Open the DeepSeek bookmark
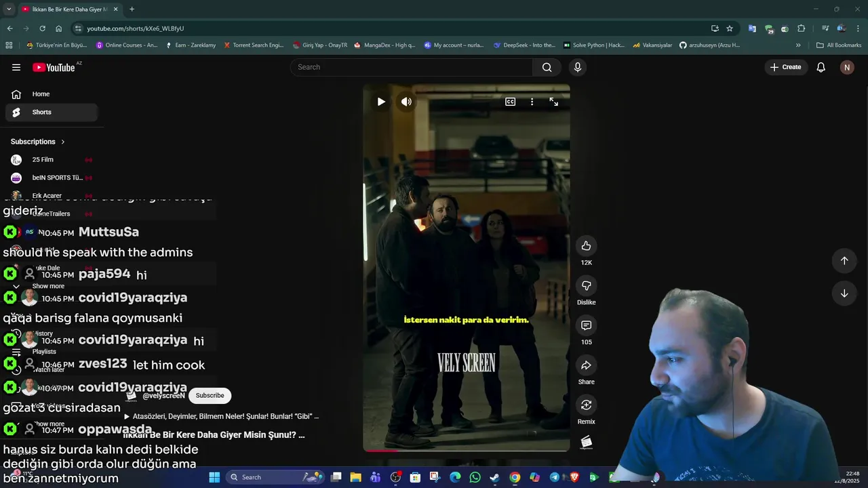Screen dimensions: 868x488 point(524,45)
